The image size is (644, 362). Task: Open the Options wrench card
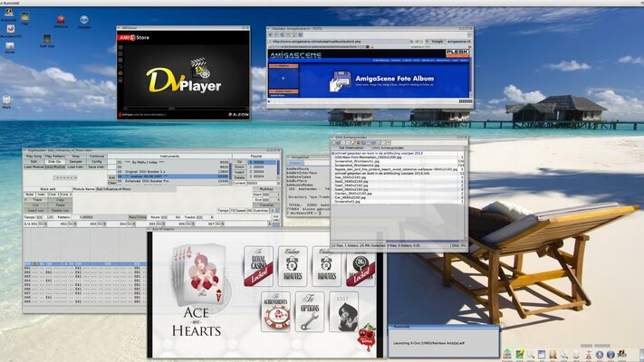310,312
